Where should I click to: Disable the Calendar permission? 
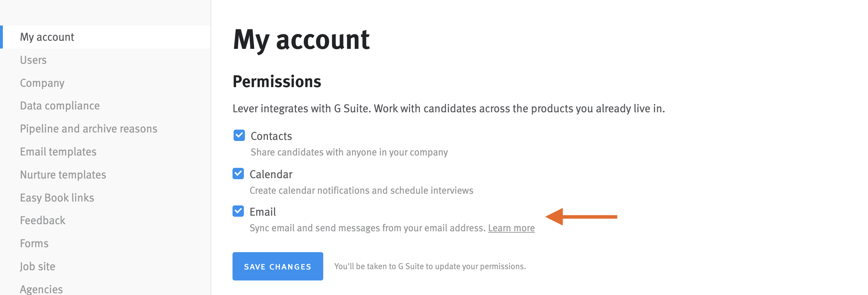(x=238, y=174)
